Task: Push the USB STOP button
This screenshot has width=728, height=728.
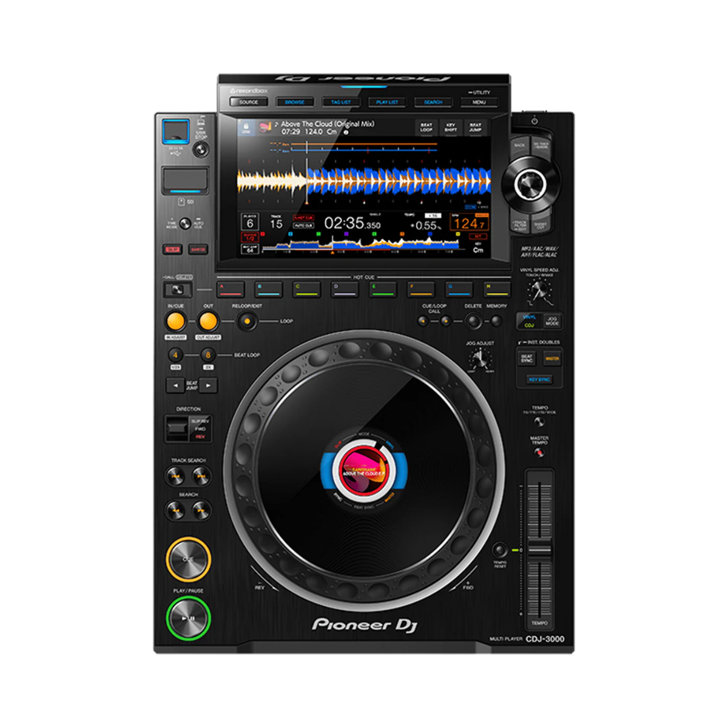Action: 201,149
